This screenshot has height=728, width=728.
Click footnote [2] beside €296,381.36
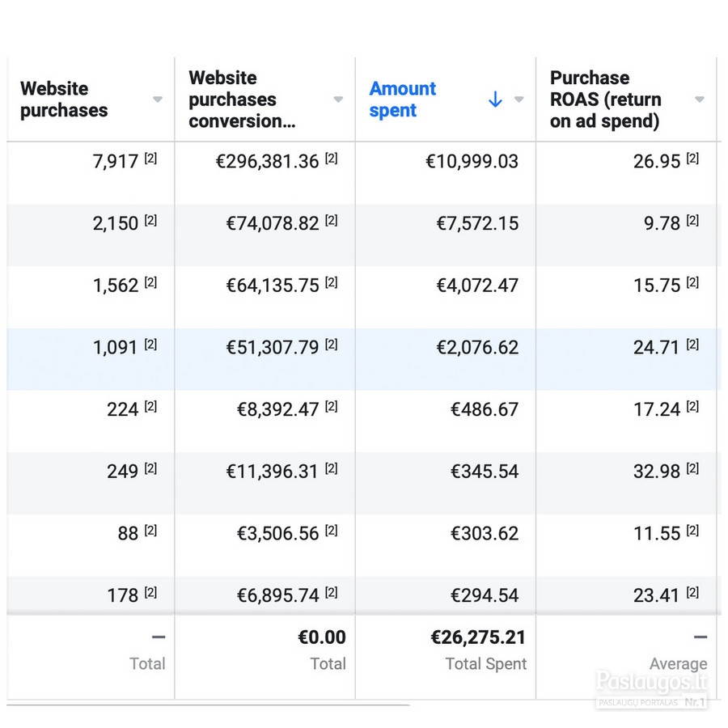click(x=331, y=159)
